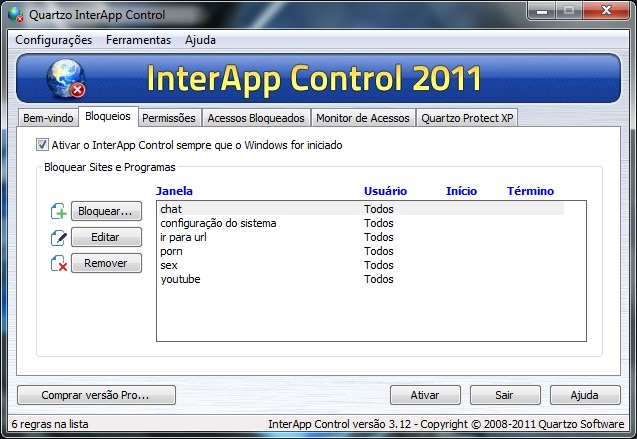Click the Remover button
Viewport: 637px width, 439px height.
pos(106,263)
